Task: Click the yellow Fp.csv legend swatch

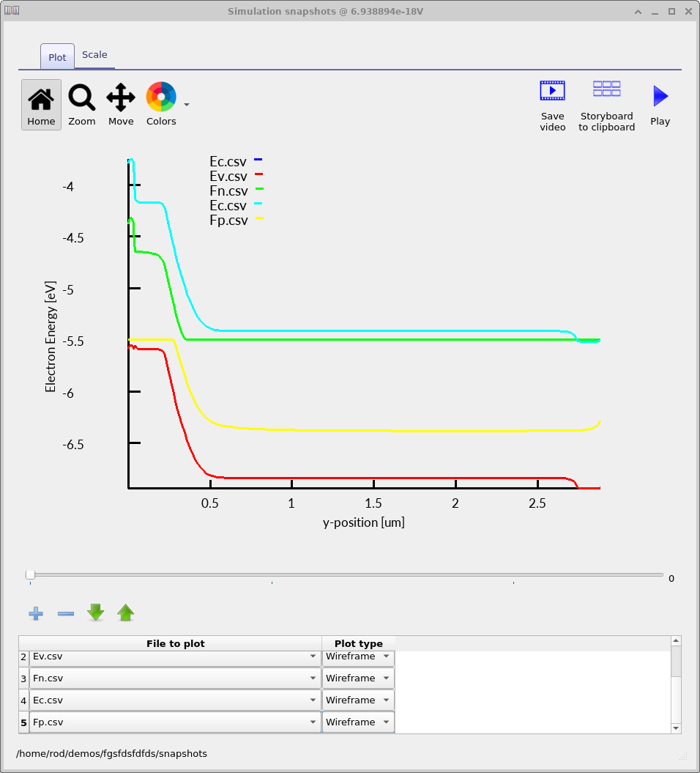Action: [260, 218]
